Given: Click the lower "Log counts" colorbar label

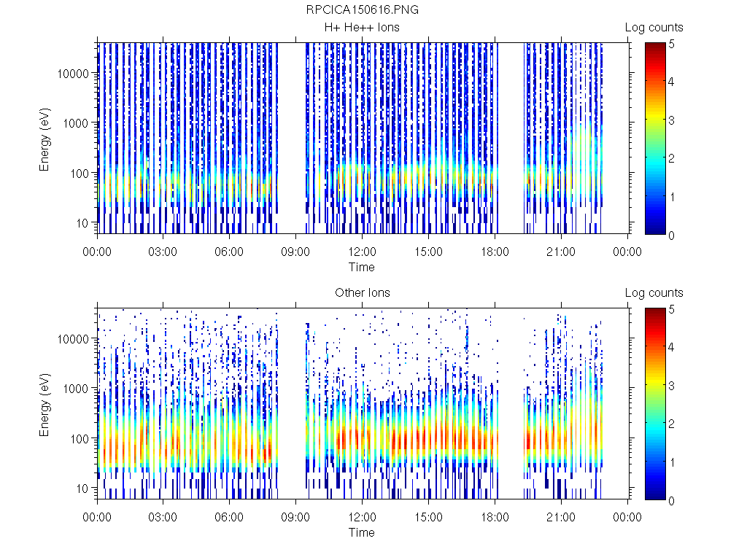Looking at the screenshot, I should click(654, 293).
